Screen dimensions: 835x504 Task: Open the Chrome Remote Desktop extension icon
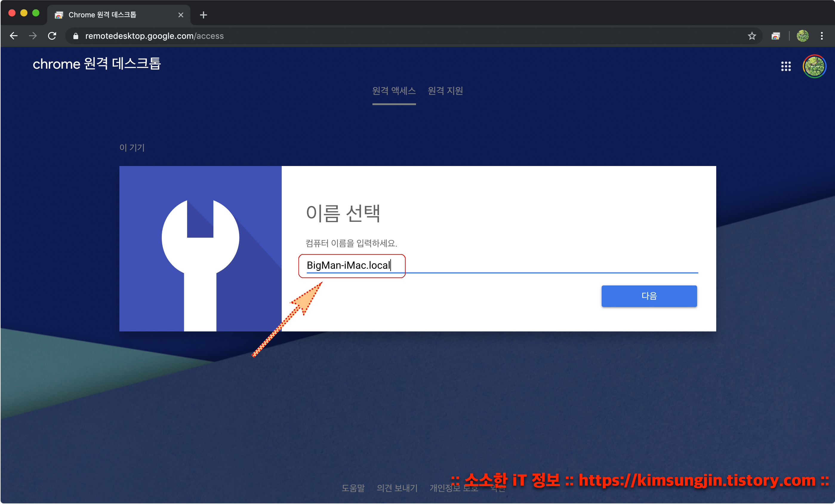coord(775,36)
